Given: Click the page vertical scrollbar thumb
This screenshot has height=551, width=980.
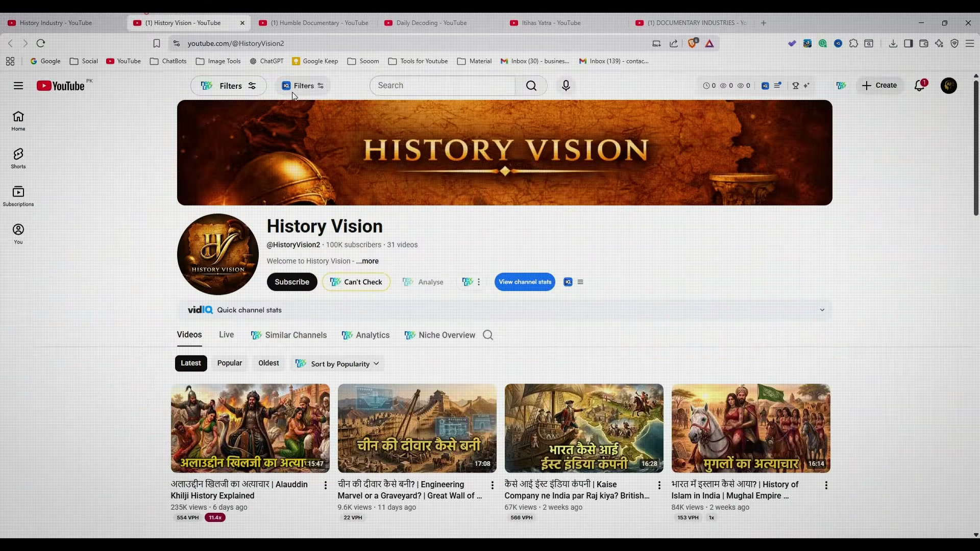Looking at the screenshot, I should tap(976, 148).
